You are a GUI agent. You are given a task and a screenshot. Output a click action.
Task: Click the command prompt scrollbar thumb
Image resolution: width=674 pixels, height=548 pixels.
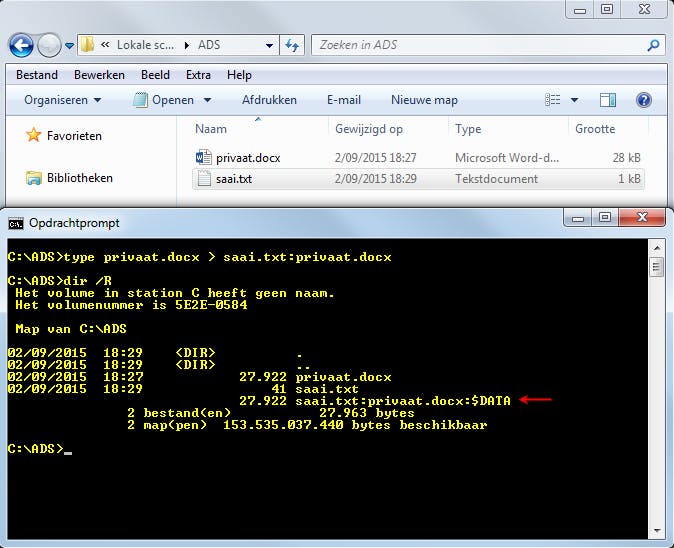(x=656, y=267)
